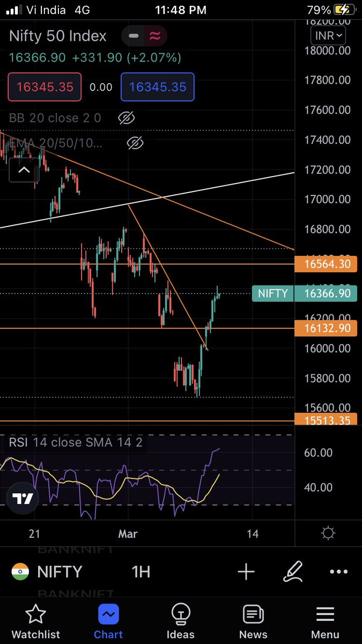Tap the 21 date on the time axis
This screenshot has width=362, height=644.
pos(35,534)
